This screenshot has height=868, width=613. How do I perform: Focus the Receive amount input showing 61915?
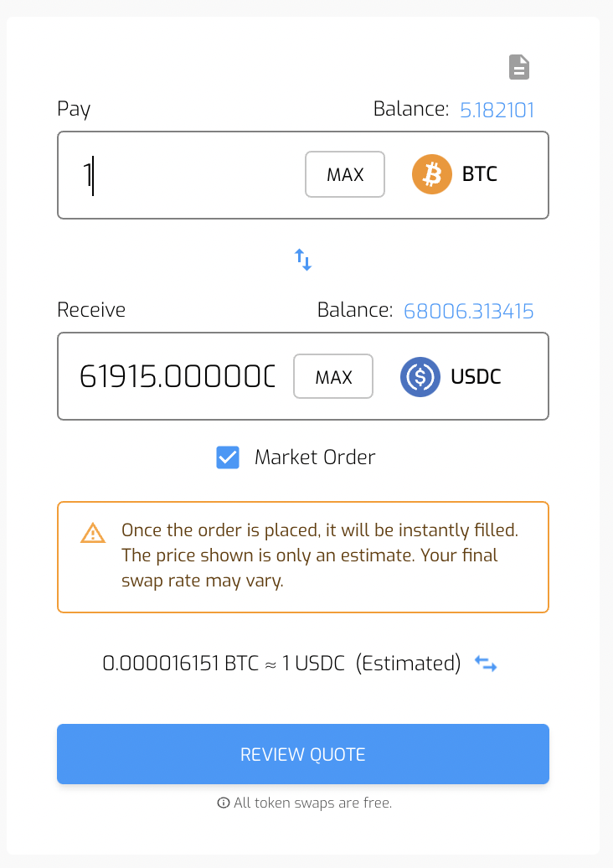tap(177, 376)
